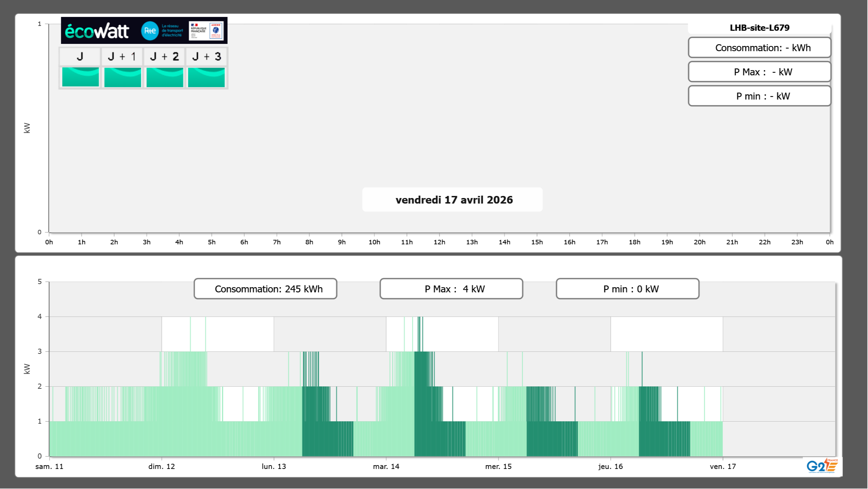Image resolution: width=868 pixels, height=489 pixels.
Task: Select the J + 1 header cell
Action: [x=122, y=57]
